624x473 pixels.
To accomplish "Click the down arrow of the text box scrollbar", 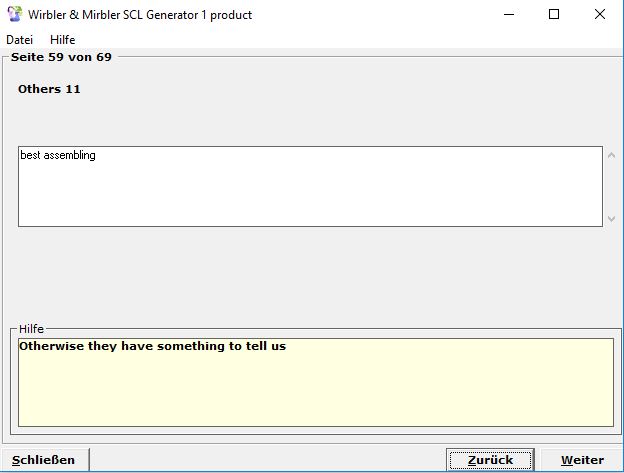I will tap(612, 218).
